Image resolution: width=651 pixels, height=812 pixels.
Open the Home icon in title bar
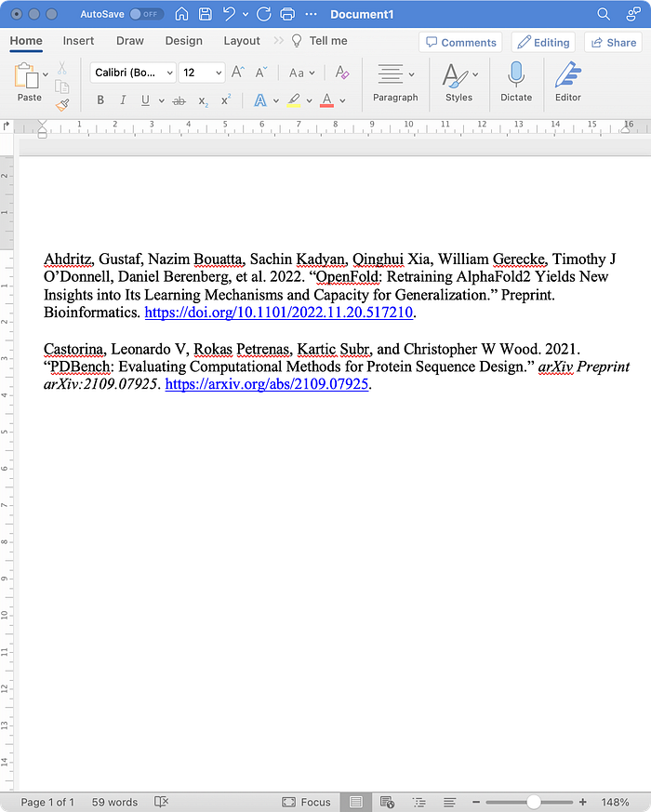[181, 14]
